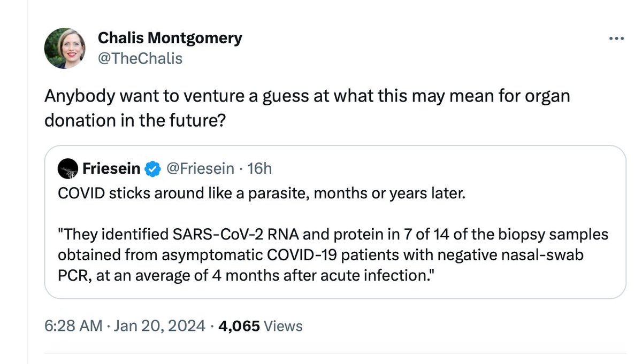642x364 pixels.
Task: Click the Chalis Montgomery display name
Action: (x=170, y=38)
